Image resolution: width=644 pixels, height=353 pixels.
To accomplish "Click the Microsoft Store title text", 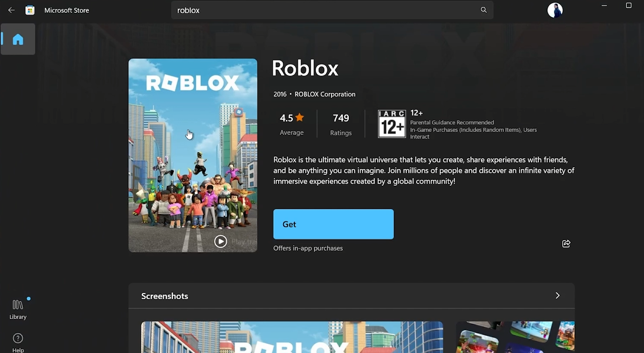I will point(67,10).
